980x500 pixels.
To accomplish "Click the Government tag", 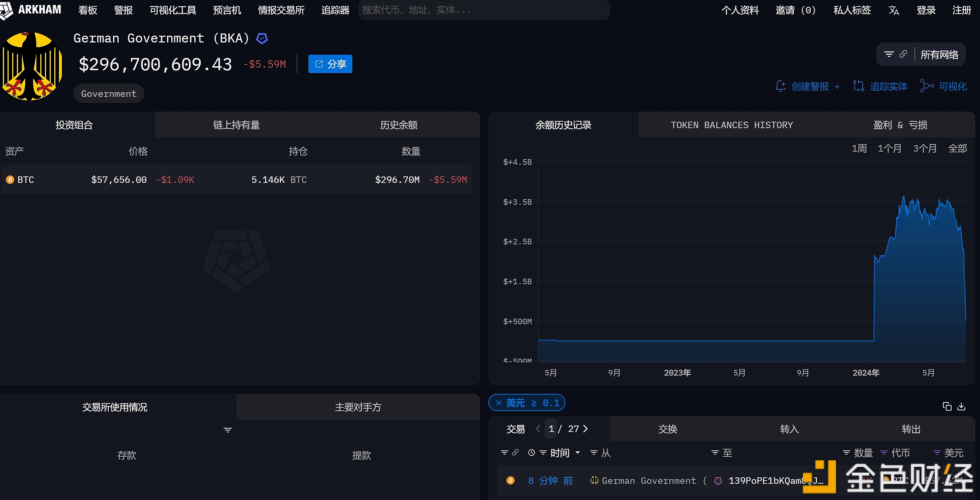I will pos(109,94).
